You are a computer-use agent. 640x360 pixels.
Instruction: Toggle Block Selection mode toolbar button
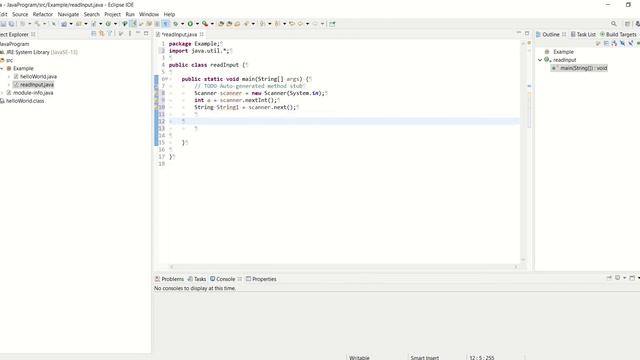(x=157, y=24)
